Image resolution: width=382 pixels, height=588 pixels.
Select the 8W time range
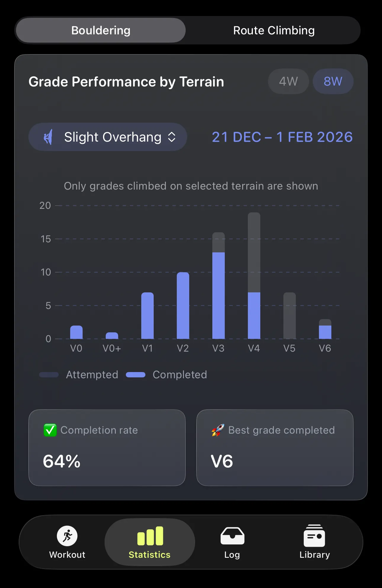333,81
